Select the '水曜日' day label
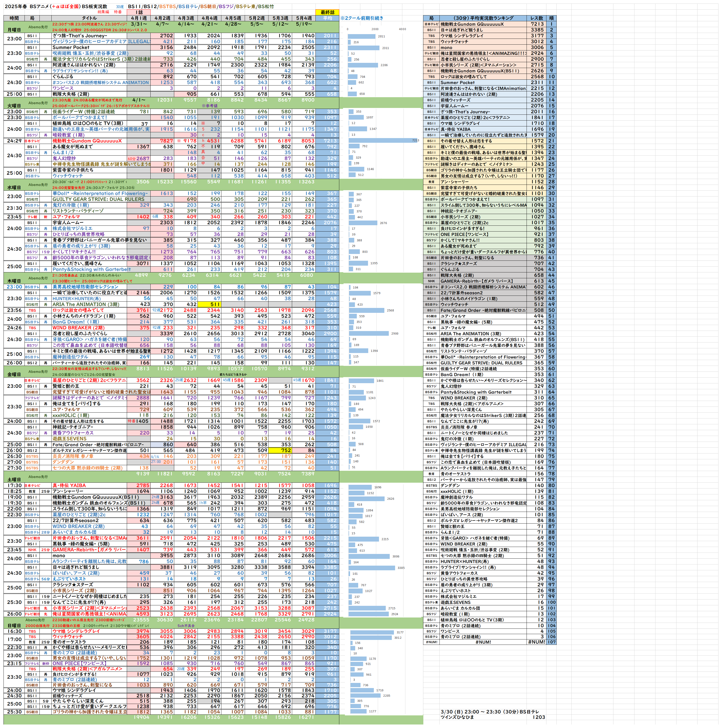 (x=14, y=188)
